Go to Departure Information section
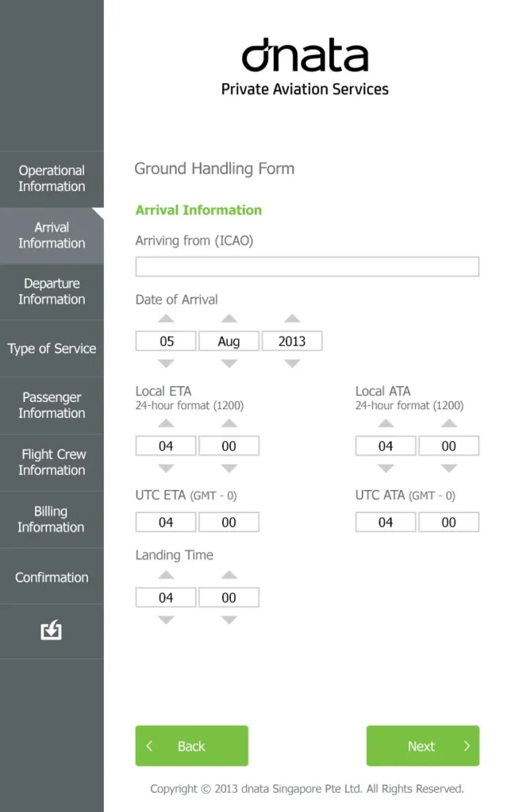 [x=52, y=292]
